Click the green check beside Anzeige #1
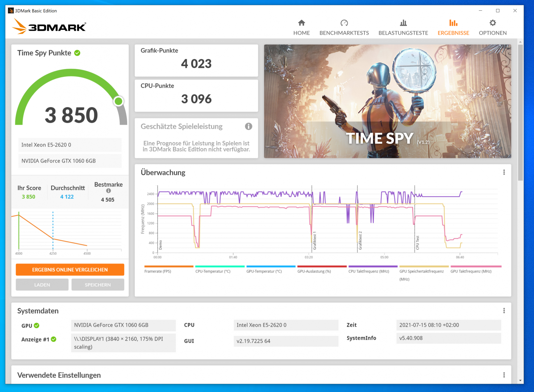534x392 pixels. [x=54, y=339]
